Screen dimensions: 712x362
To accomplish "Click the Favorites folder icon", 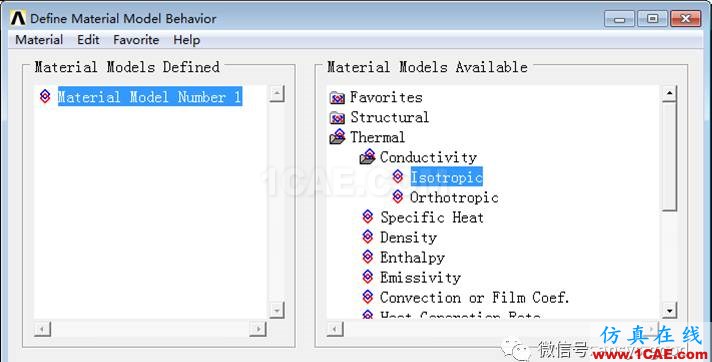I will coord(337,98).
